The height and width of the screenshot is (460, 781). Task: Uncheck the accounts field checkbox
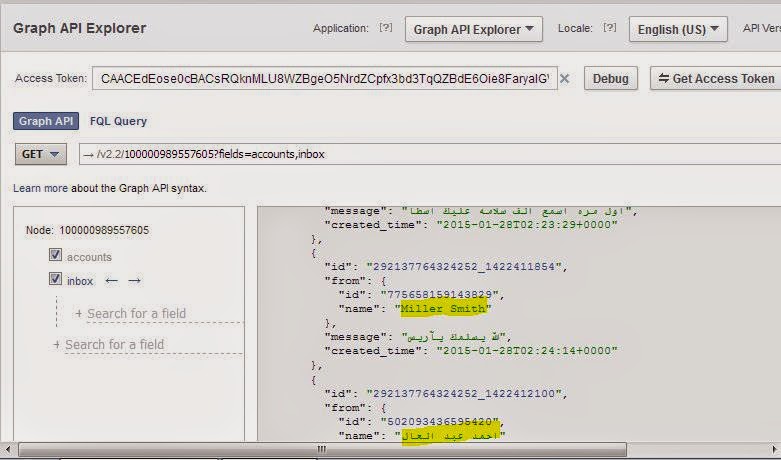55,255
